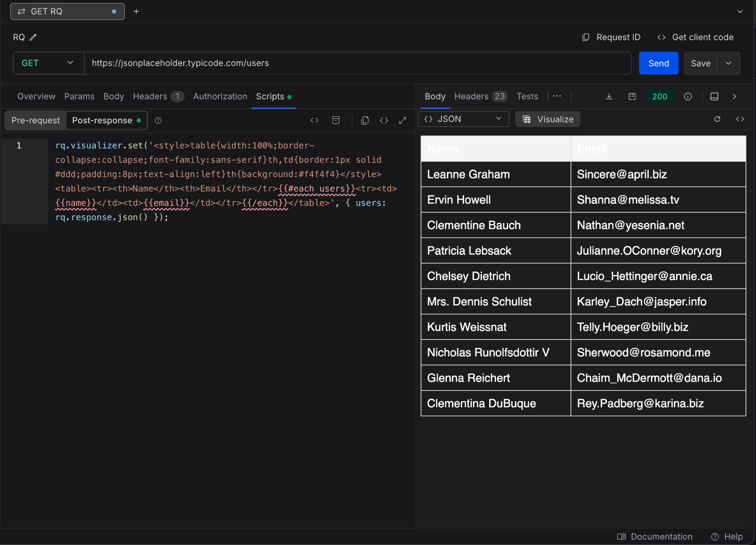Switch to the Tests tab
The image size is (756, 545).
pos(527,97)
